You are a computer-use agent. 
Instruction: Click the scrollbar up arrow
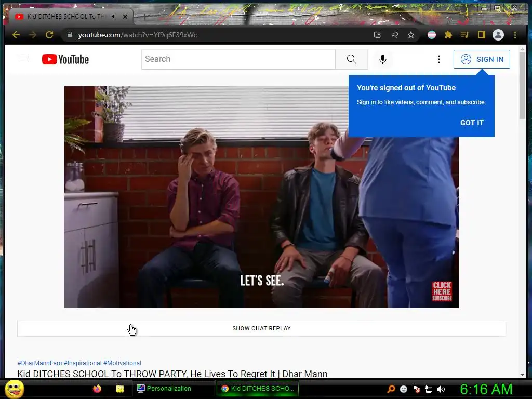point(523,49)
